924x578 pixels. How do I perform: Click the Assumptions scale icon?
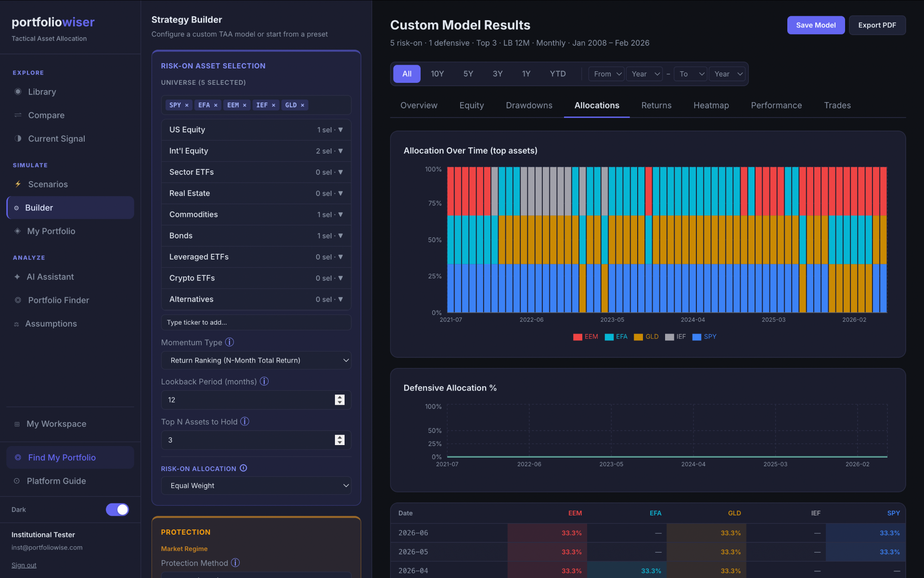(x=16, y=324)
